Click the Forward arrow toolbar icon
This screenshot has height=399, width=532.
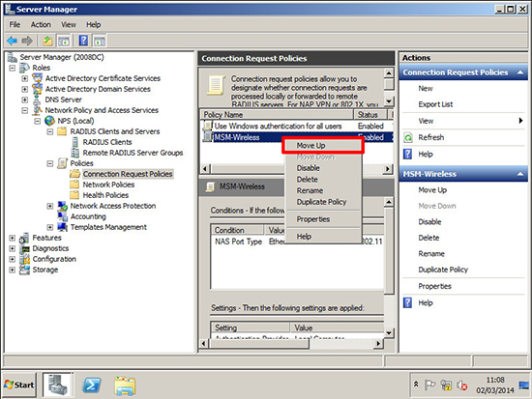click(x=27, y=41)
